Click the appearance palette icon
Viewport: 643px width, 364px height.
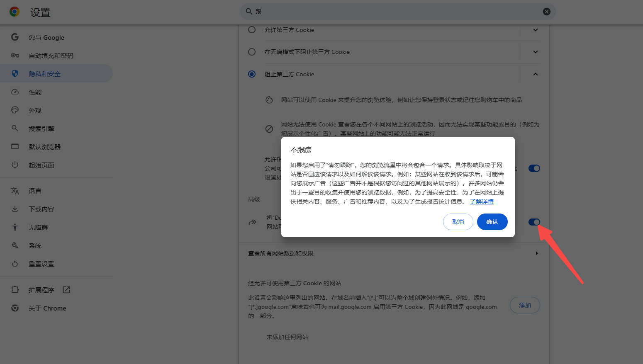[15, 110]
